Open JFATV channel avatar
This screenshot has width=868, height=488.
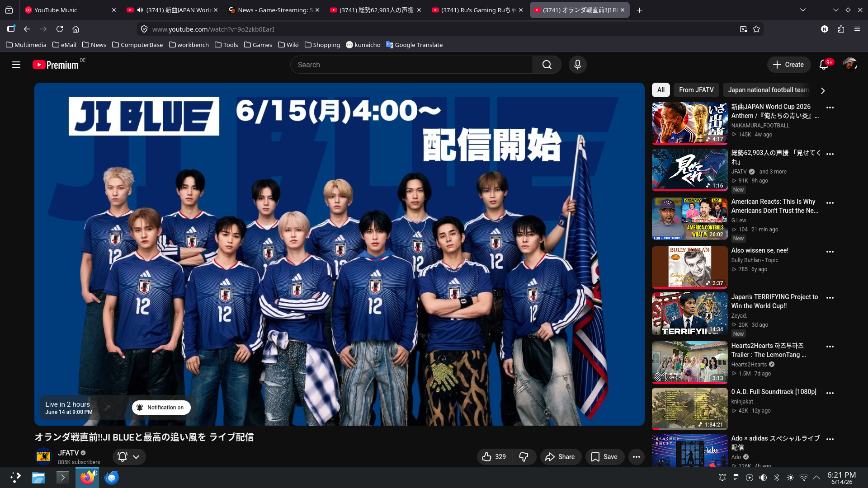pyautogui.click(x=44, y=457)
